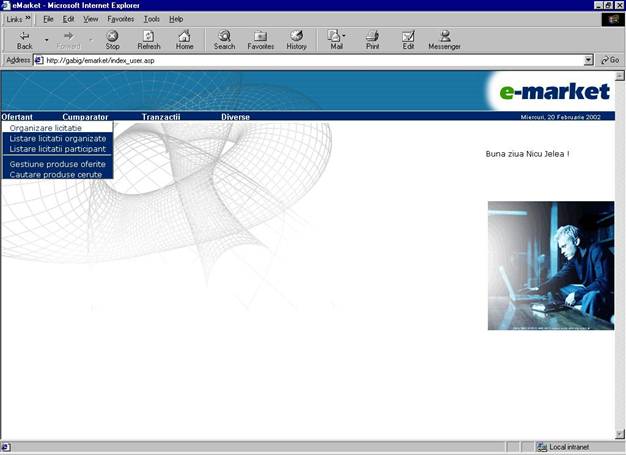Expand the address bar dropdown arrow
This screenshot has width=626, height=455.
coord(589,60)
